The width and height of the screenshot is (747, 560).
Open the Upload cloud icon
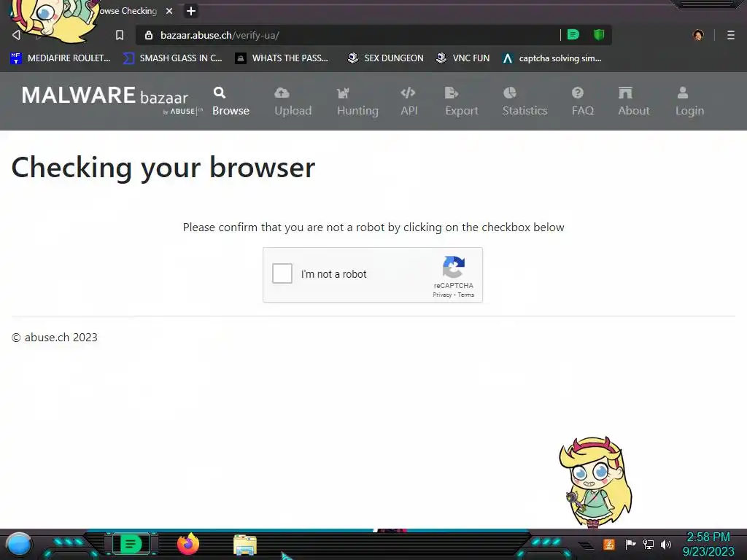pyautogui.click(x=282, y=93)
